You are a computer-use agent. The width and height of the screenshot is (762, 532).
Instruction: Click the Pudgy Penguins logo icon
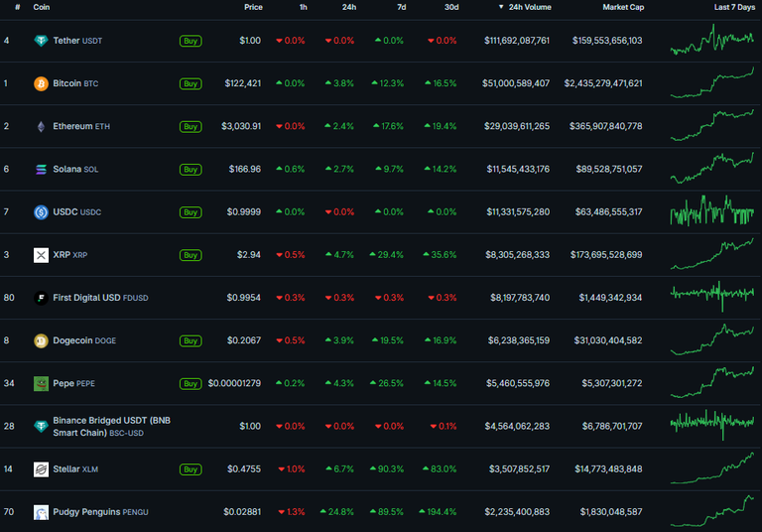pos(41,512)
